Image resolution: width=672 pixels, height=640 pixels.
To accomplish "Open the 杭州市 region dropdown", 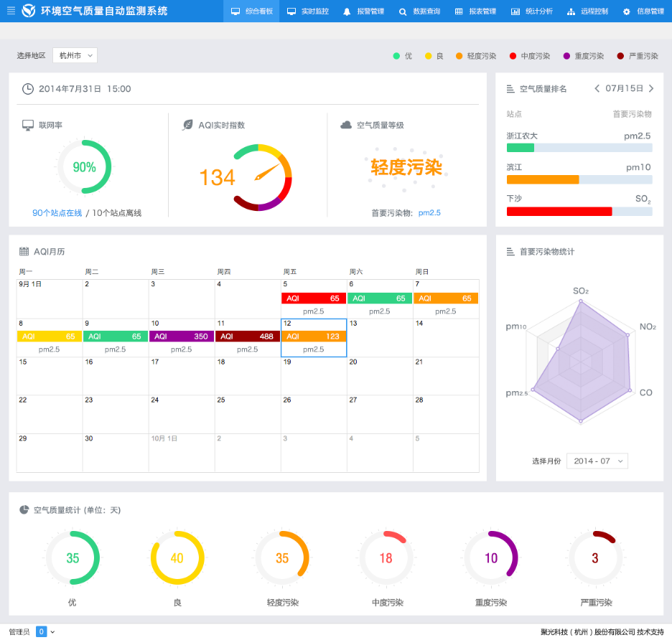I will 75,55.
